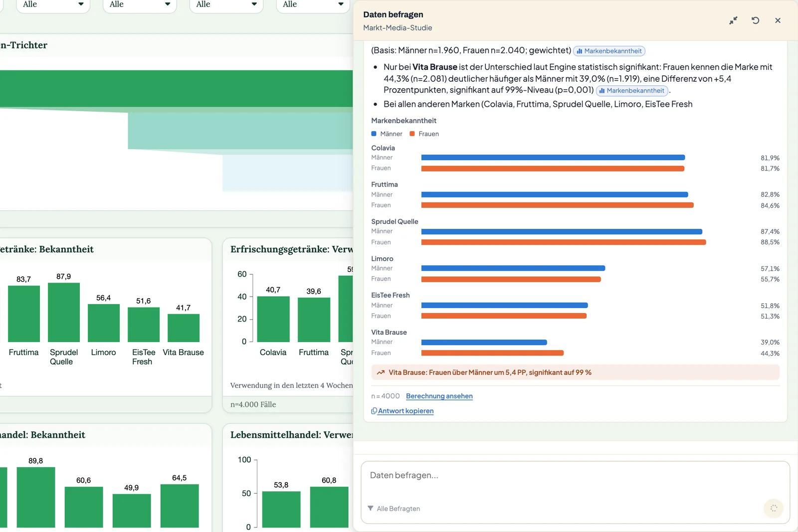Screen dimensions: 798x532
Task: Click the 'n = 4000' sample size text
Action: [386, 396]
